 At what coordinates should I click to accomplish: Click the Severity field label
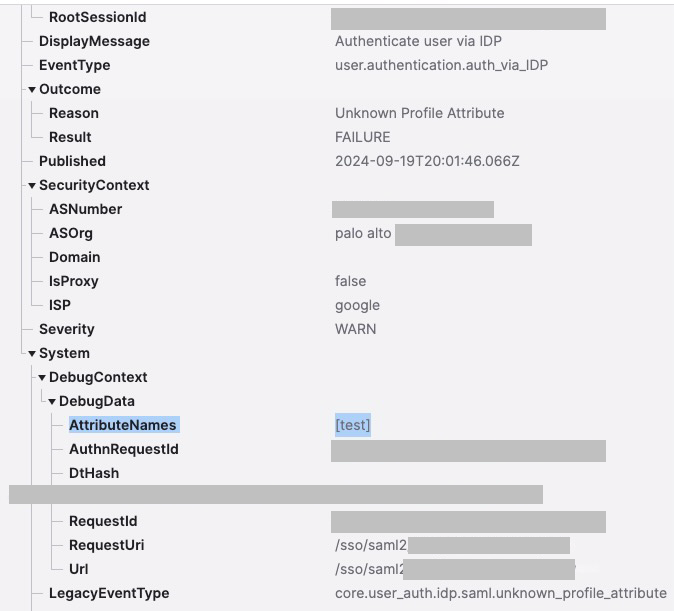click(x=66, y=329)
